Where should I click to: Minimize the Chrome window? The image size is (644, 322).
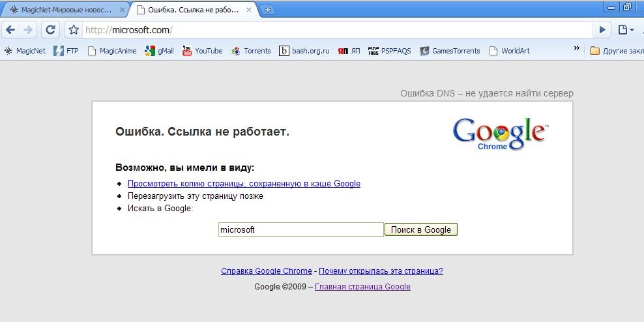click(x=611, y=7)
